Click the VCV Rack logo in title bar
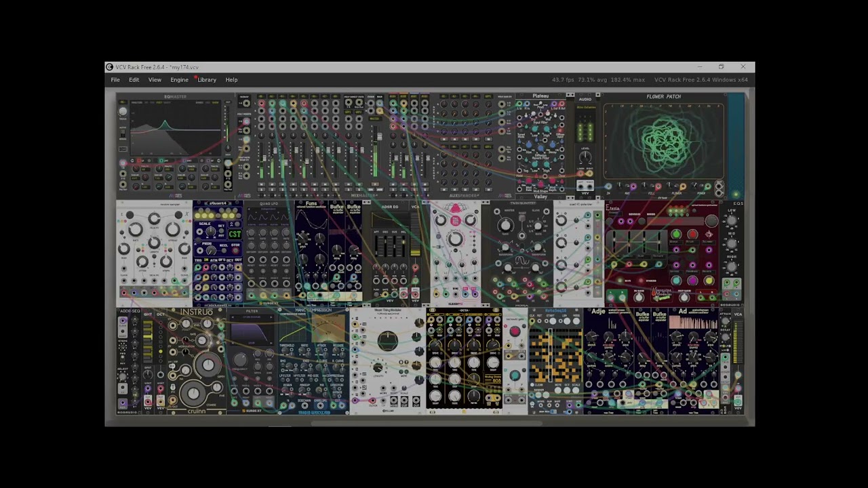The image size is (868, 488). click(x=110, y=67)
